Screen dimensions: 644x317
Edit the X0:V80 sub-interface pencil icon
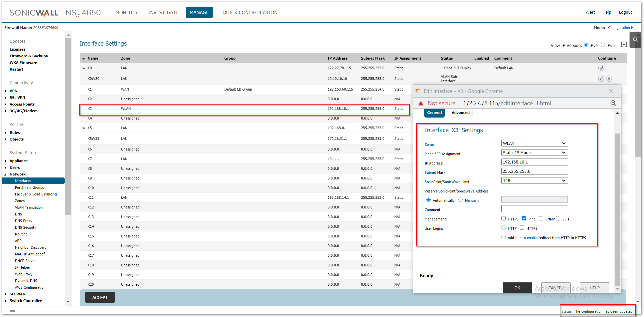click(x=601, y=79)
